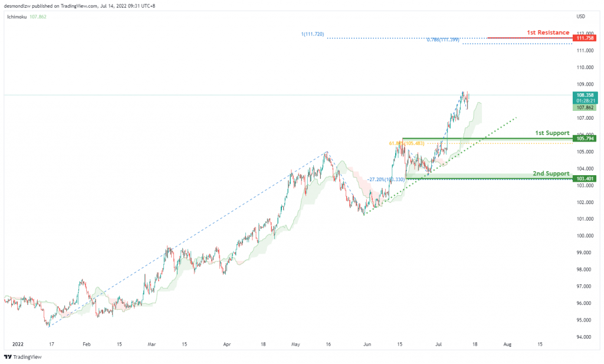Click the USD currency label
Screen dimensions: 604x364
coord(580,17)
